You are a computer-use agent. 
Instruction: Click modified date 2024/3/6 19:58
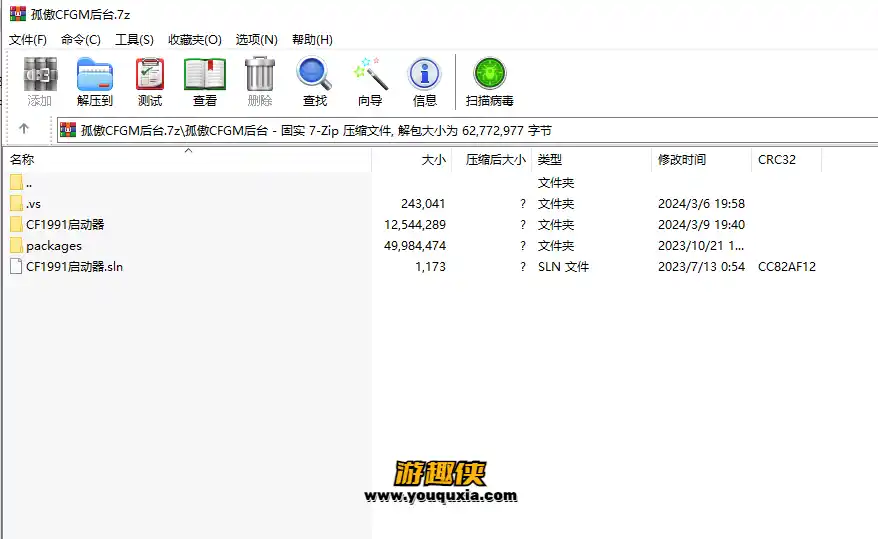pos(701,204)
